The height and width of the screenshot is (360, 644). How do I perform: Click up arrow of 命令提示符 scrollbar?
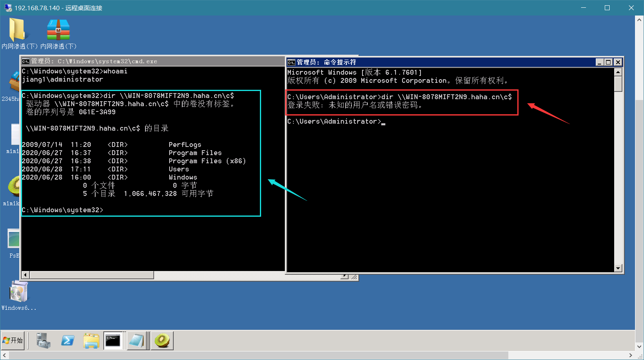click(618, 72)
